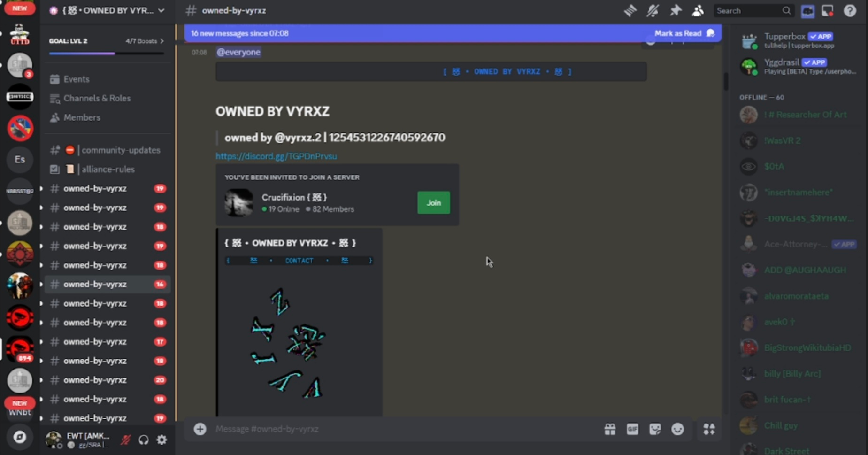Open attachment plus button menu
Image resolution: width=868 pixels, height=455 pixels.
coord(200,429)
